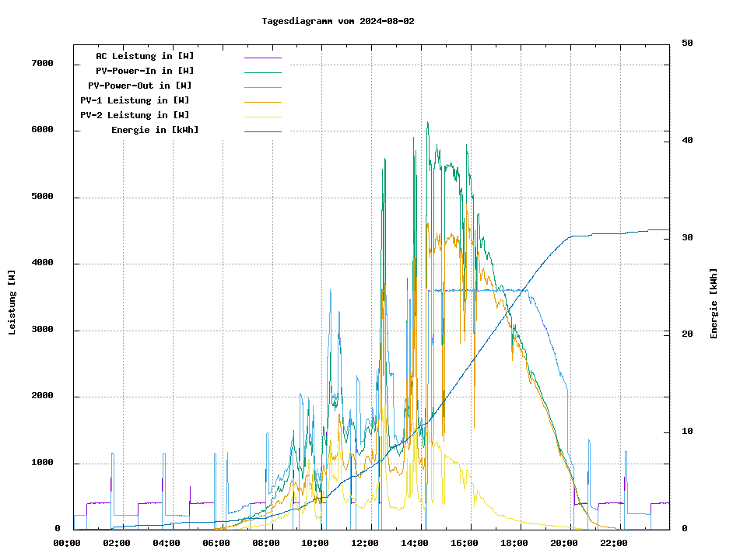This screenshot has height=560, width=747.
Task: Select the 3000 tick on left axis
Action: click(42, 331)
